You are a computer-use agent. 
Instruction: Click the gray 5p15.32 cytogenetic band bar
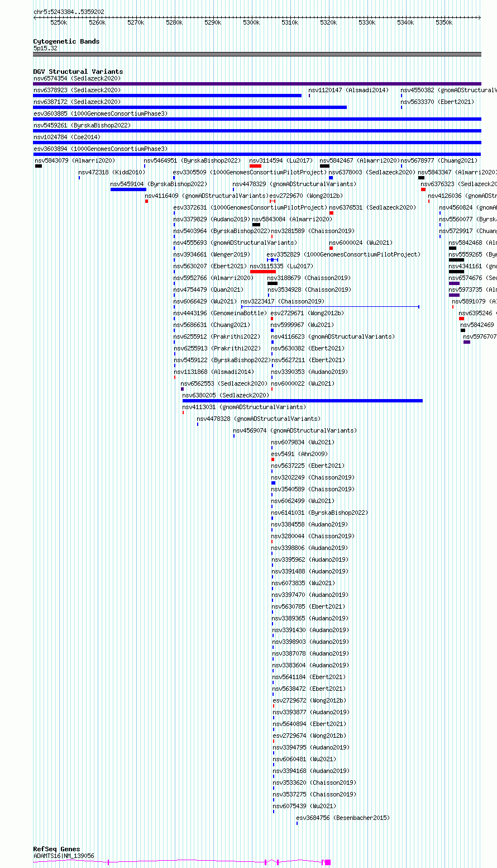coord(257,54)
